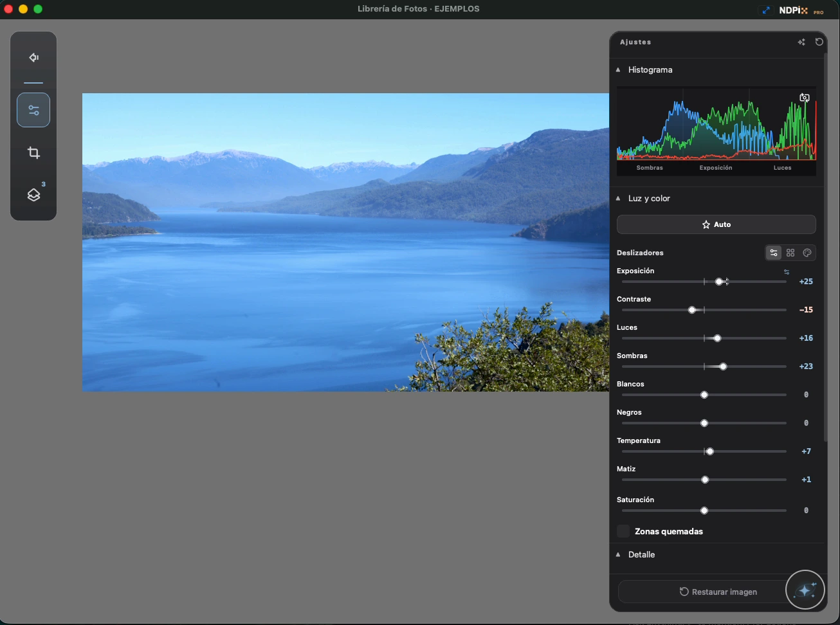Click the NDPiX PRO logo
840x625 pixels.
[x=801, y=10]
